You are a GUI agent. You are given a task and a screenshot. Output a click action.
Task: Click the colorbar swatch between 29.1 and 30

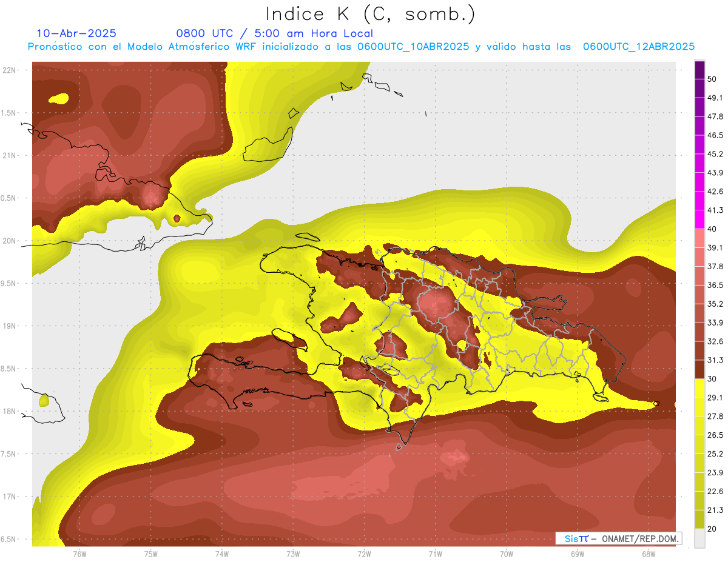click(x=699, y=388)
